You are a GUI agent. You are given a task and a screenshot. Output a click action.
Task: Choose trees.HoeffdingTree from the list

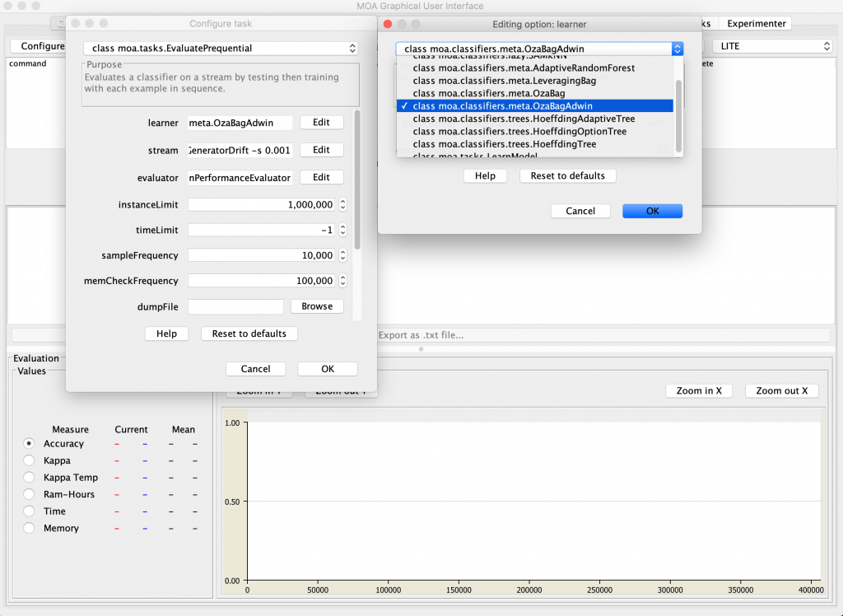[534, 144]
